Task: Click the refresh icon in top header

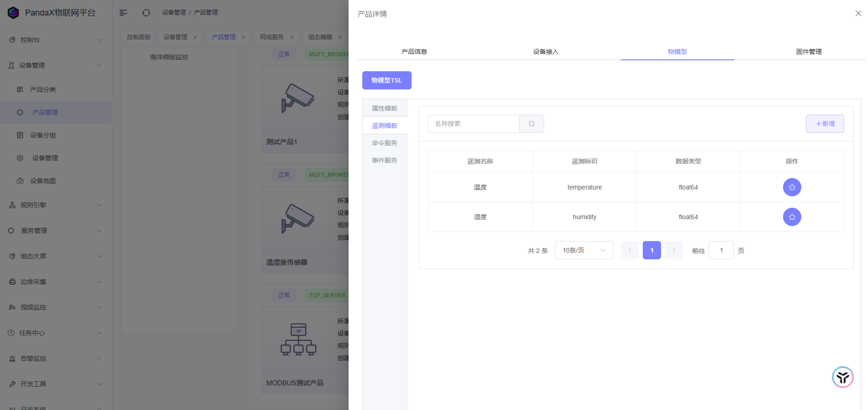Action: tap(146, 13)
